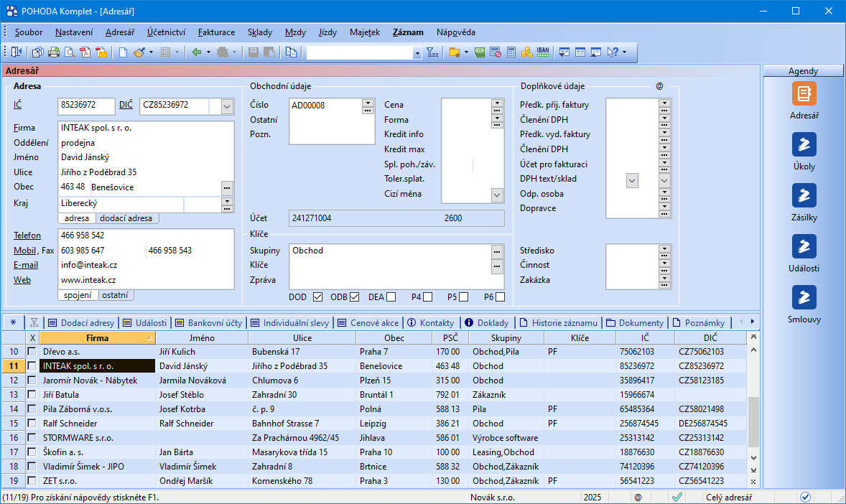Open print preview magnifier icon
Image resolution: width=846 pixels, height=504 pixels.
click(x=70, y=52)
